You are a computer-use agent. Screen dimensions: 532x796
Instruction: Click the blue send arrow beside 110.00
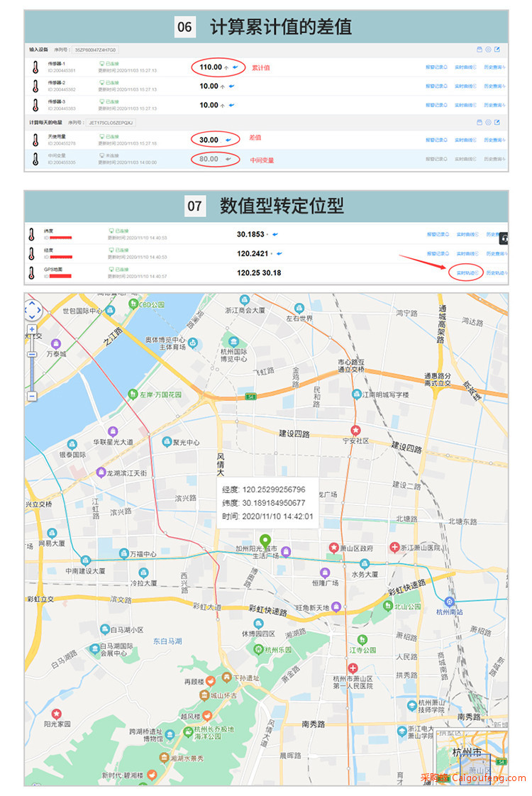235,67
